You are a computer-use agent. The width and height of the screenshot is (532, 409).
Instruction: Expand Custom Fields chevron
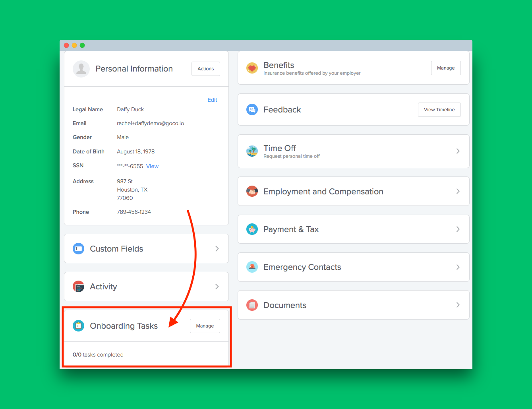[217, 249]
